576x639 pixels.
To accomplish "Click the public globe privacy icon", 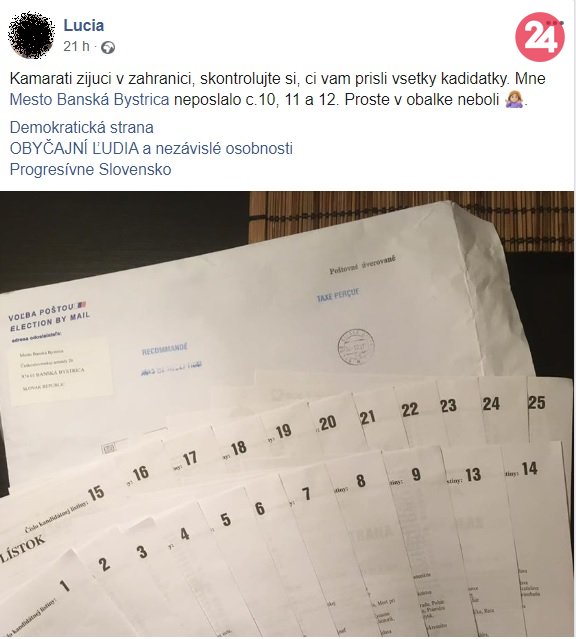I will pyautogui.click(x=108, y=48).
